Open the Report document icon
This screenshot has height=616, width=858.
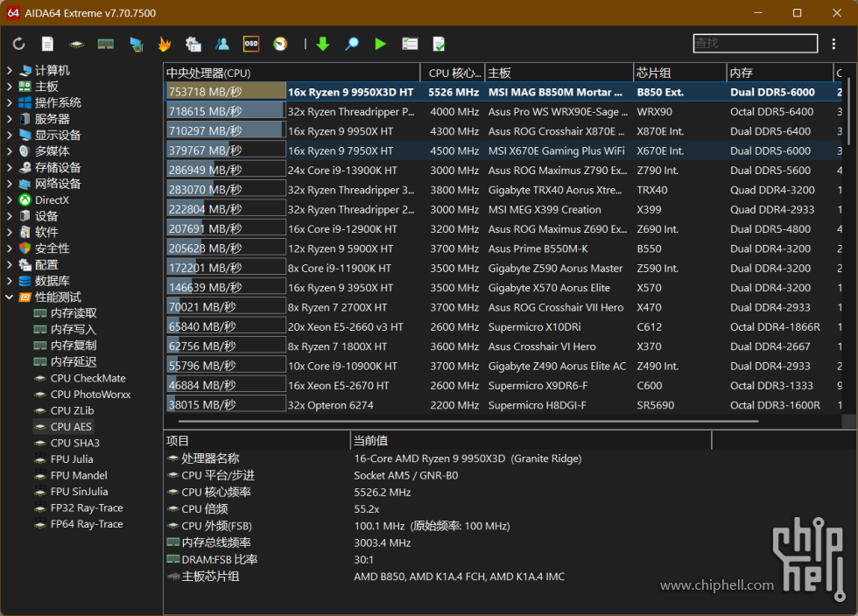point(47,44)
